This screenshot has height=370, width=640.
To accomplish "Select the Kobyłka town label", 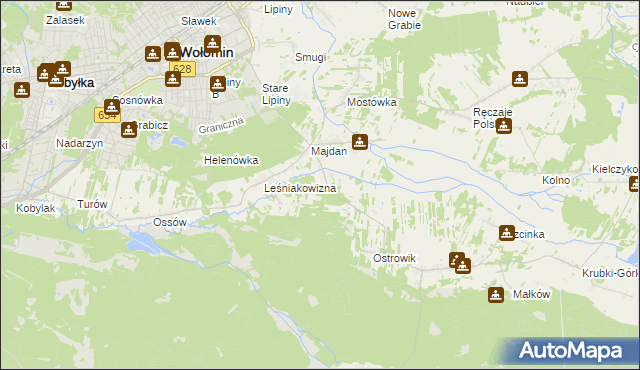I will coord(72,83).
